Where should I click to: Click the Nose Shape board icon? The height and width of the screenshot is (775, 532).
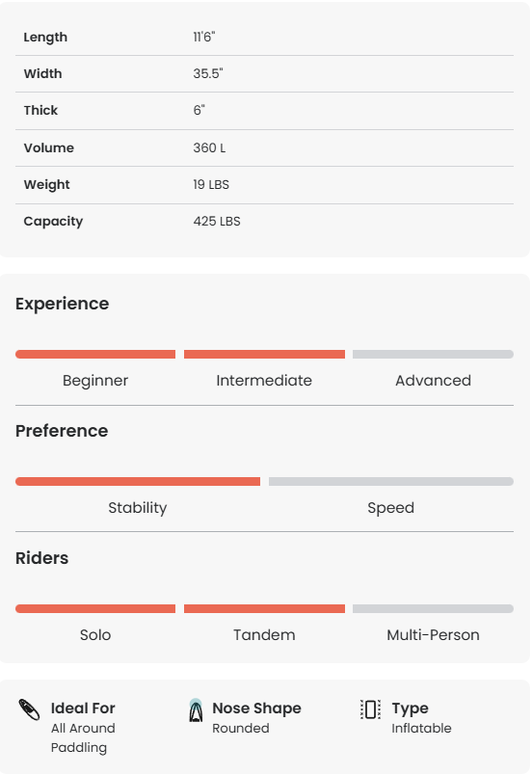196,710
